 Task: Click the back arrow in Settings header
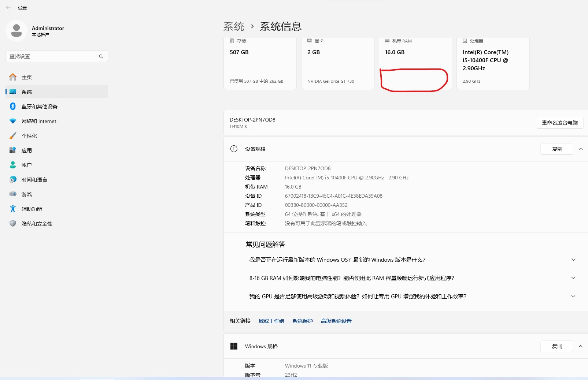click(x=8, y=8)
